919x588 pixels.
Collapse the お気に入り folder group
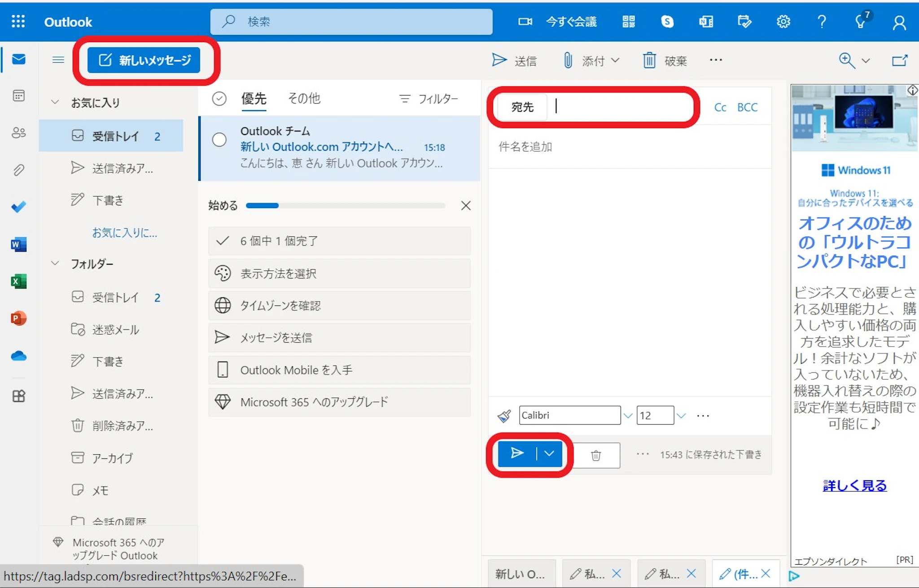point(55,102)
